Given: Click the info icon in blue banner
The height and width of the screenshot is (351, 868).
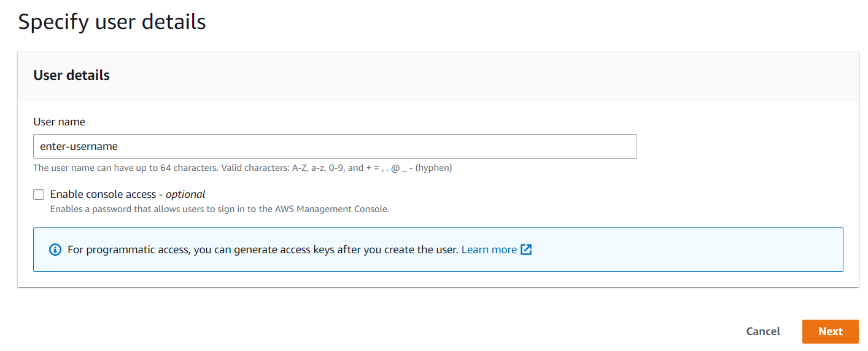Looking at the screenshot, I should 55,250.
